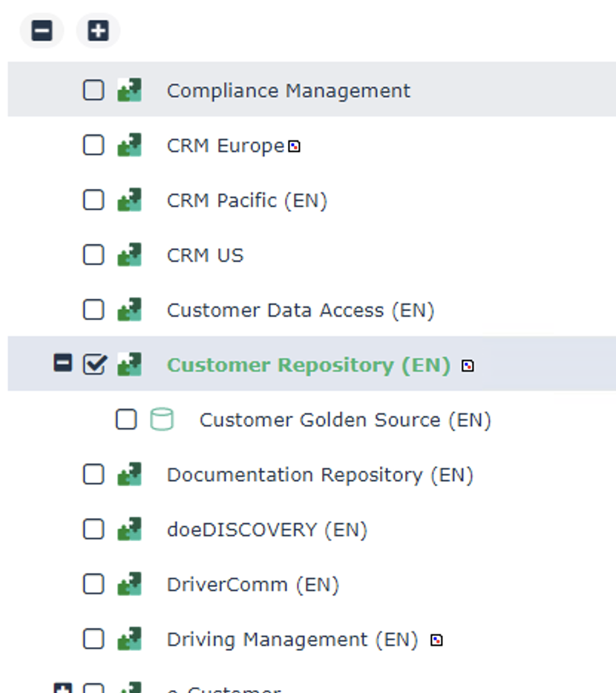Click the database cylinder icon for Customer Golden Source
Screen dimensions: 616x693
[x=162, y=419]
